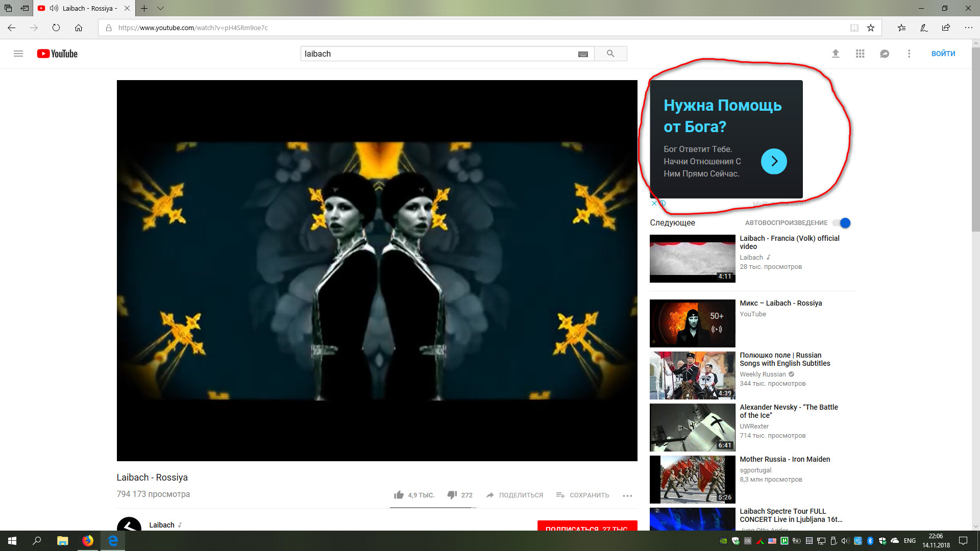Expand the tab preview chevron
The image size is (980, 551).
pyautogui.click(x=160, y=8)
